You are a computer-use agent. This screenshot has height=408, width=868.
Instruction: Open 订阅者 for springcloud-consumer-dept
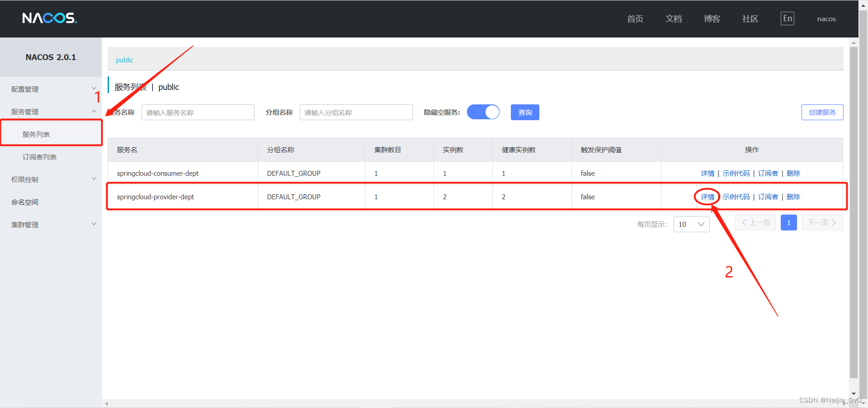point(768,173)
